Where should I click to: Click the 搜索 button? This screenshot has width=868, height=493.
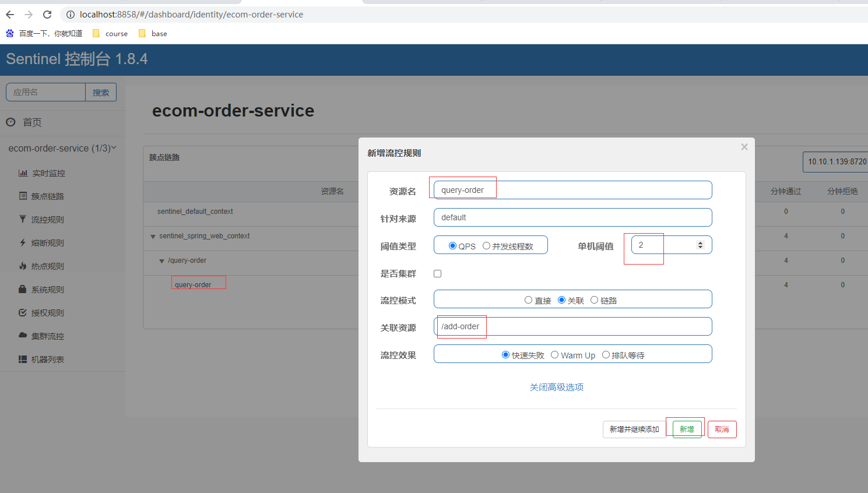101,92
